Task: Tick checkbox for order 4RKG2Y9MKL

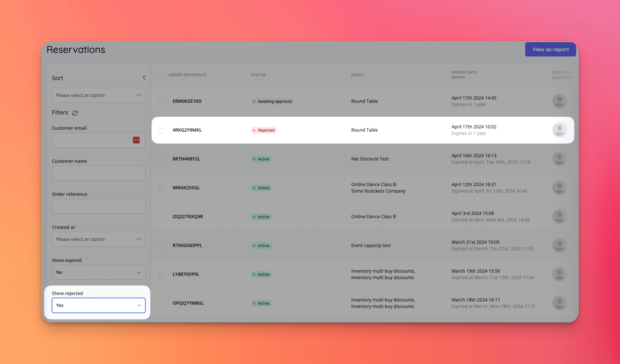Action: (x=161, y=131)
